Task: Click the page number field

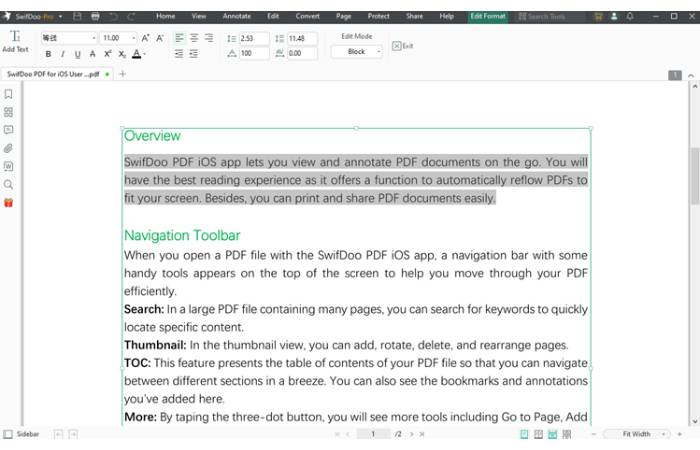Action: point(373,434)
